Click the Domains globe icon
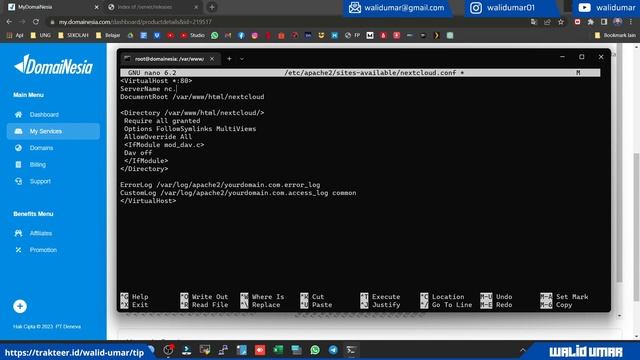This screenshot has height=360, width=640. click(x=18, y=148)
